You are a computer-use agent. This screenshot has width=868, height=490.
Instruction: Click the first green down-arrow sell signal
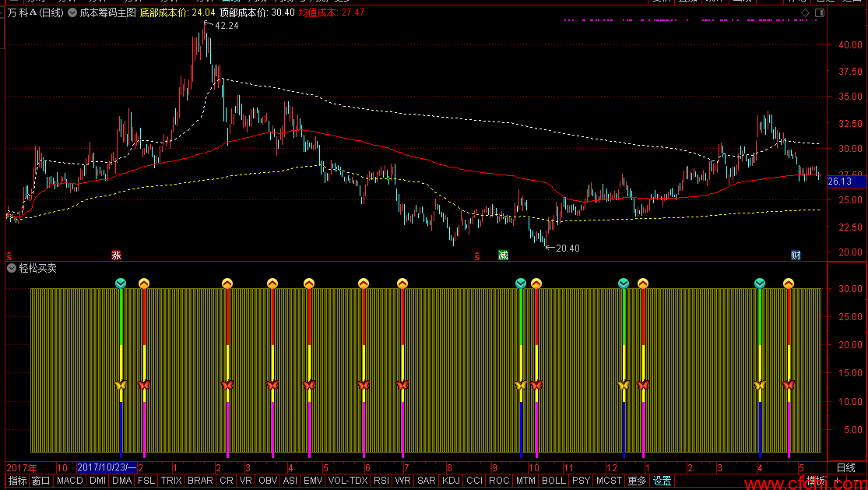click(x=121, y=284)
